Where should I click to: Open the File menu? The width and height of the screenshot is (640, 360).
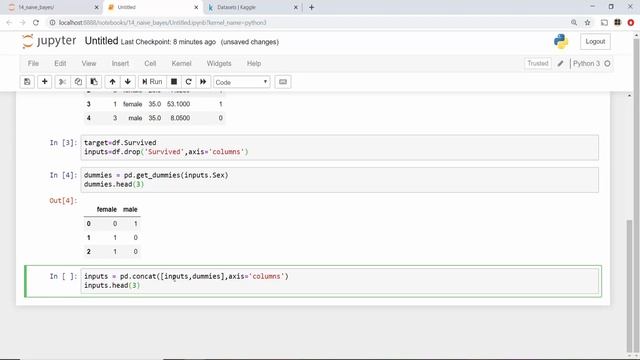[33, 64]
